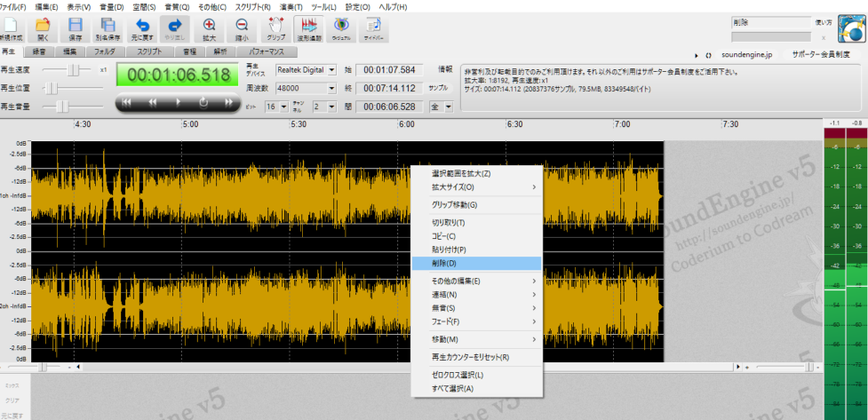Open the スクリプト(R) menu in the menu bar
868x420 pixels.
252,7
